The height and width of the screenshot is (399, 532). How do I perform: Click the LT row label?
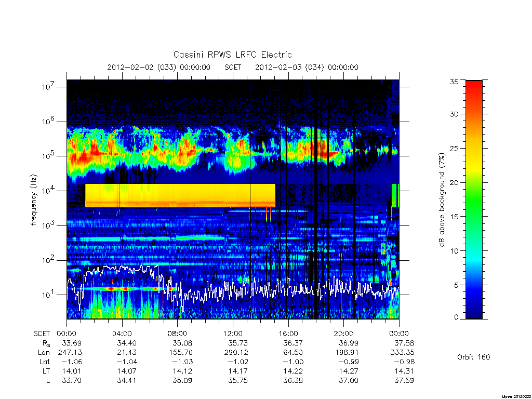46,371
